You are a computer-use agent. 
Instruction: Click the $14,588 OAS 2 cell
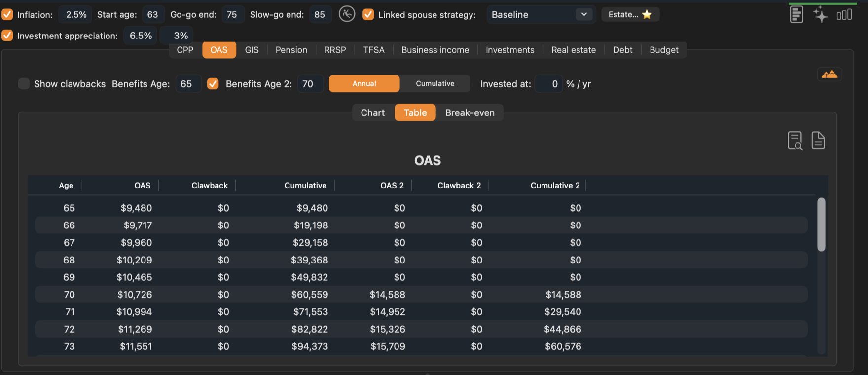coord(388,294)
